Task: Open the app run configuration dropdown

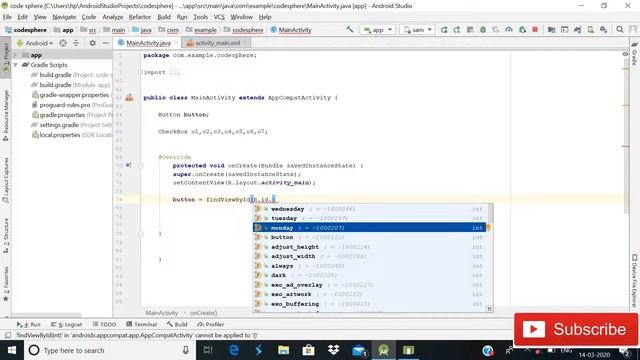Action: pyautogui.click(x=377, y=30)
